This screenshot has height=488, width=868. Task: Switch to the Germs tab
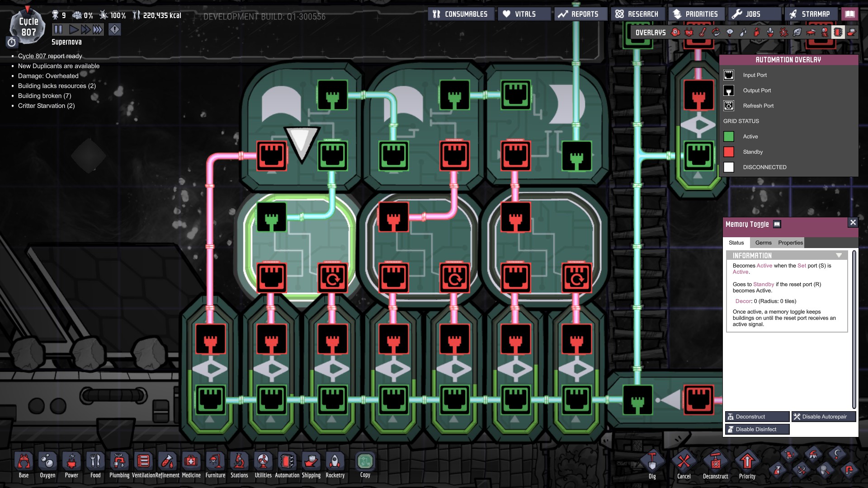pos(763,243)
